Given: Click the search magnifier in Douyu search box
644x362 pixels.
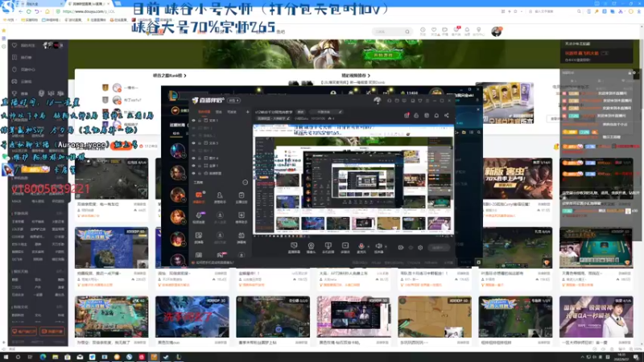Looking at the screenshot, I should tap(407, 31).
